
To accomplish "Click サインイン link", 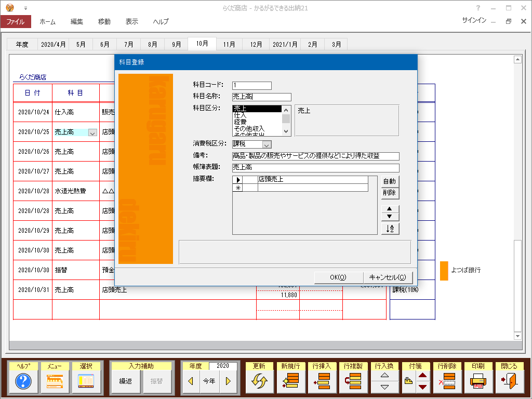I will tap(474, 20).
